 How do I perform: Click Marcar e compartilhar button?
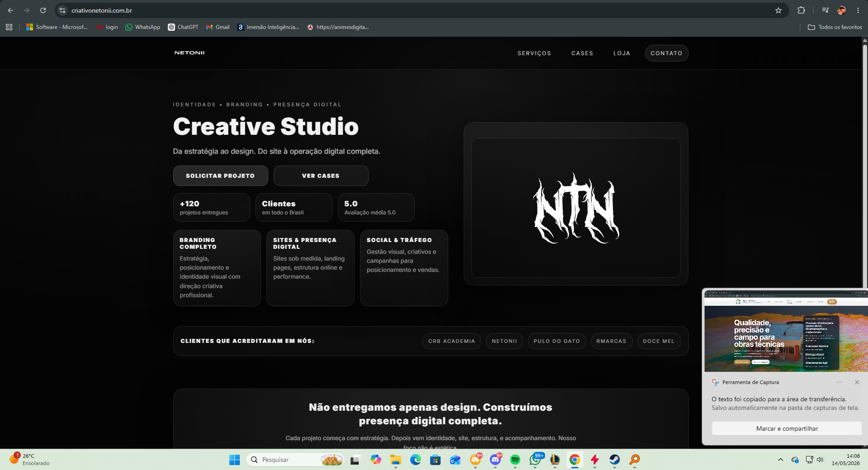(787, 428)
